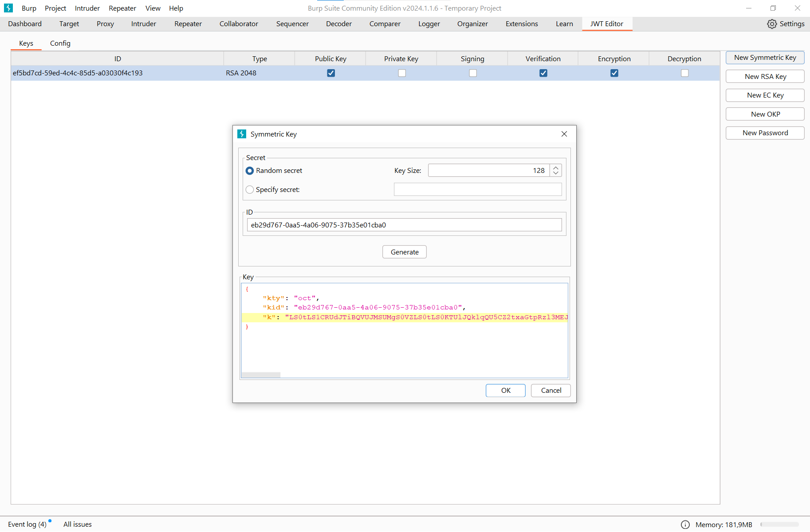Viewport: 810px width, 532px height.
Task: Sort by the ID column header
Action: coord(118,59)
